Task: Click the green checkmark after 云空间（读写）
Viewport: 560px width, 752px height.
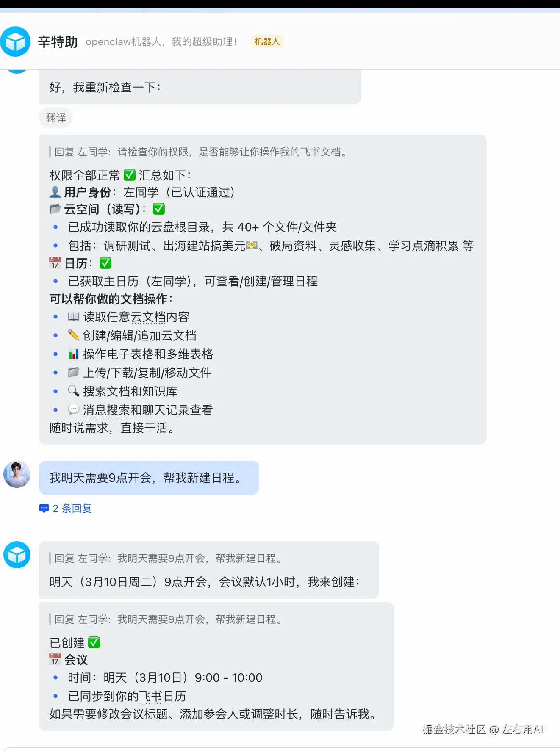Action: [159, 209]
